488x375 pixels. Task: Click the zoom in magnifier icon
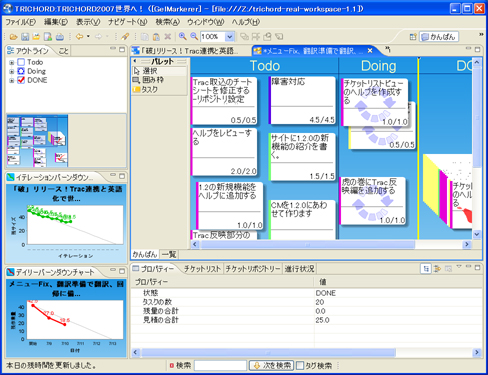182,36
